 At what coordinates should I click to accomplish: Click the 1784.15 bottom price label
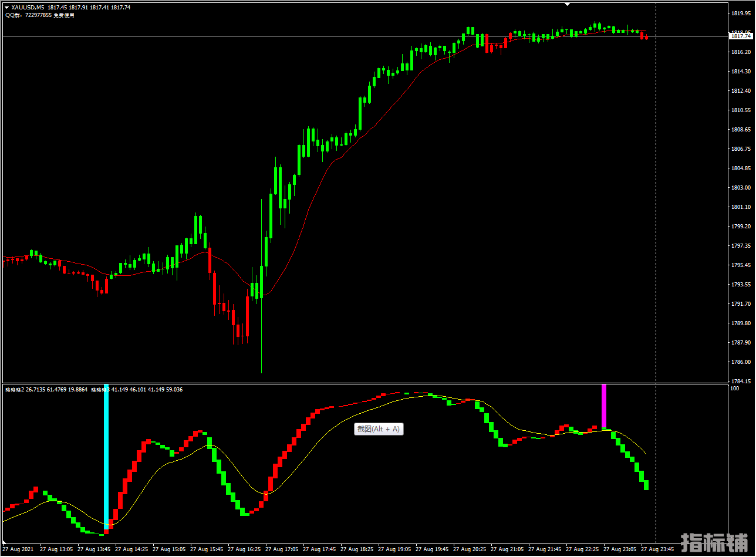tap(741, 381)
